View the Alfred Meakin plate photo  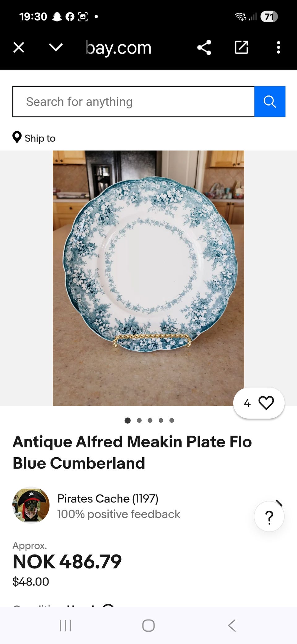coord(148,278)
